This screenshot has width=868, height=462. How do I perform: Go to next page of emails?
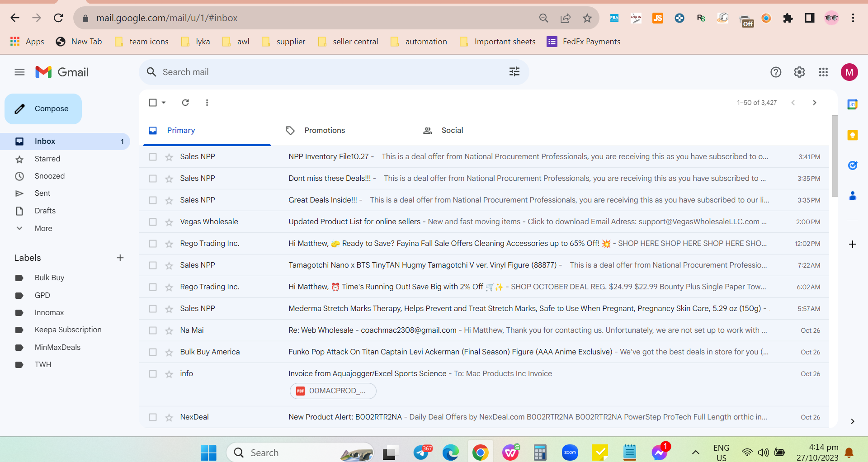pos(815,103)
